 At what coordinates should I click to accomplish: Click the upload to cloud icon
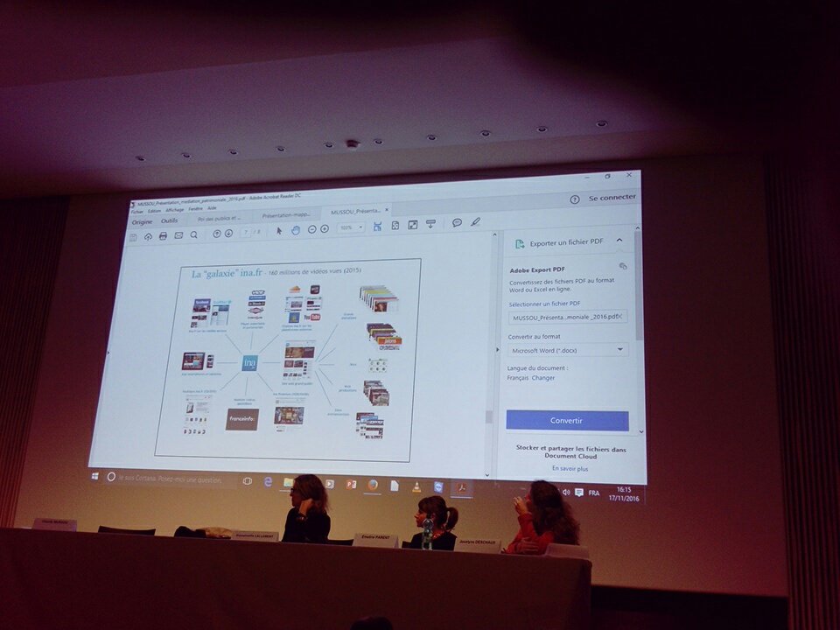pos(148,237)
